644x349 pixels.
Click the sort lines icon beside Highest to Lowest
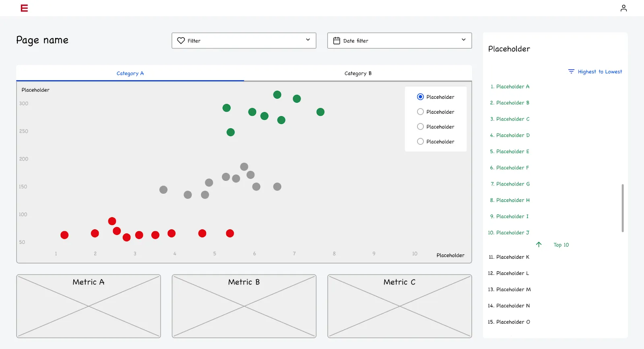pos(571,72)
